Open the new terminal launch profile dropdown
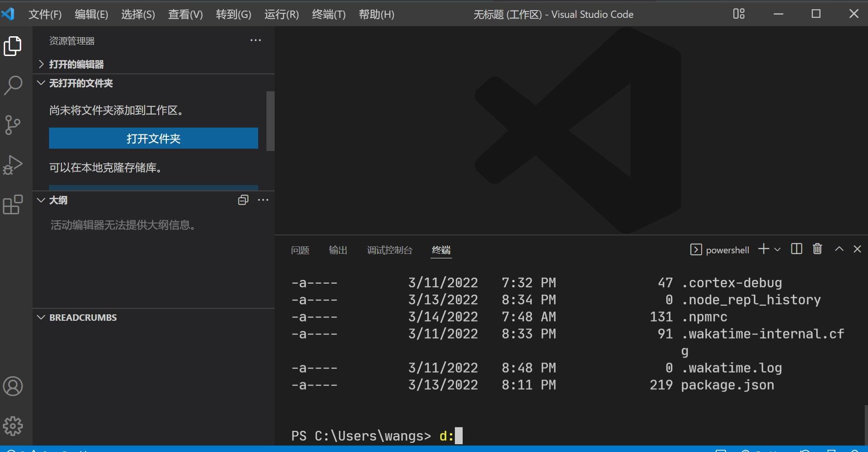Image resolution: width=868 pixels, height=452 pixels. 777,250
